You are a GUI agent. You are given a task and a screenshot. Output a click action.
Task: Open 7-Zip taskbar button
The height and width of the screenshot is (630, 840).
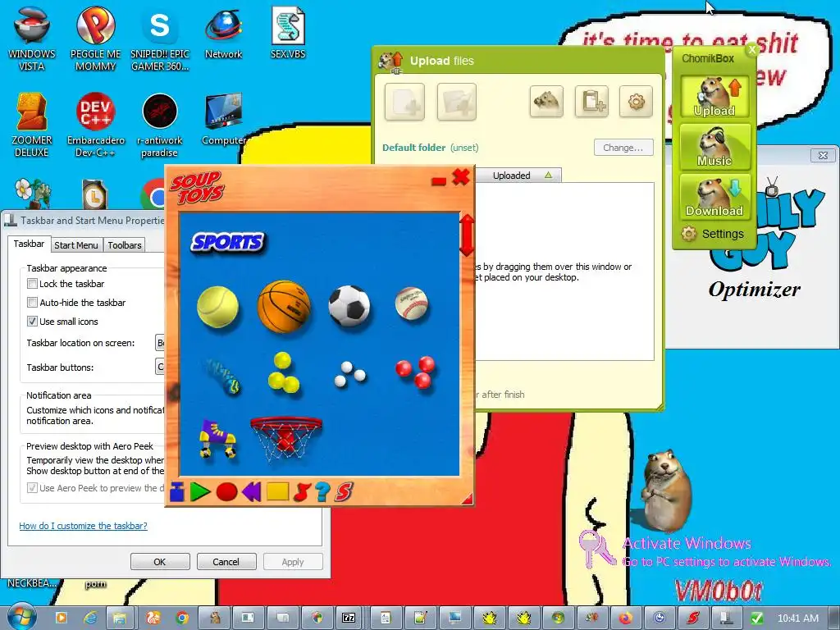click(349, 619)
